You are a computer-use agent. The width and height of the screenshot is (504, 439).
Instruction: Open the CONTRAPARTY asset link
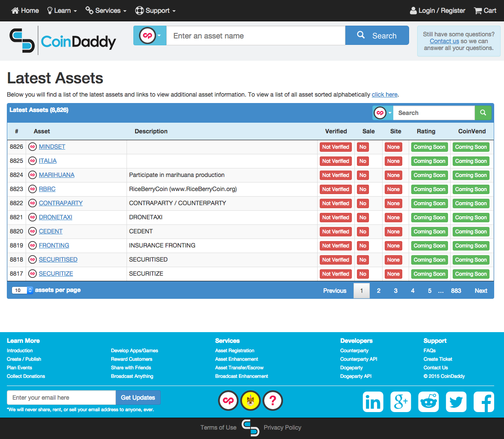[x=61, y=203]
